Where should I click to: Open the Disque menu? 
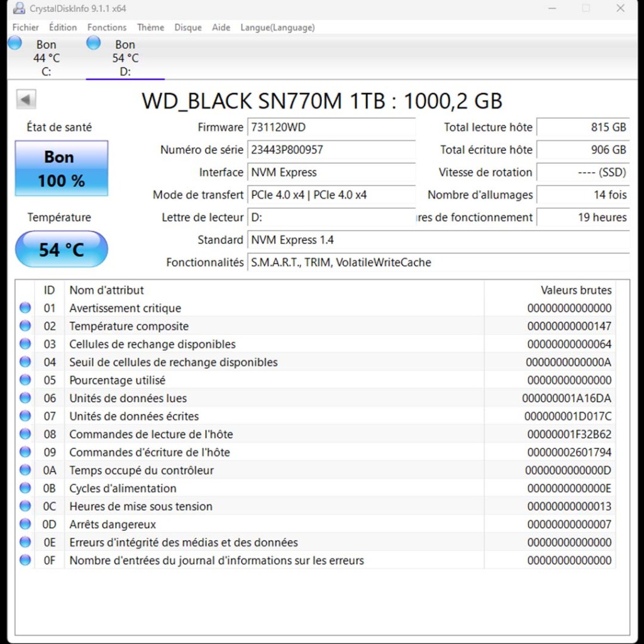click(188, 28)
